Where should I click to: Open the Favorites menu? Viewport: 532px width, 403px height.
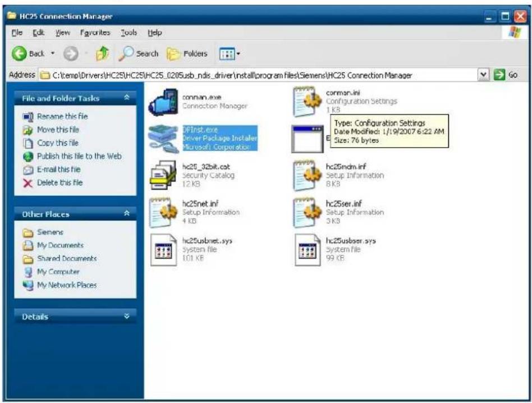point(95,33)
